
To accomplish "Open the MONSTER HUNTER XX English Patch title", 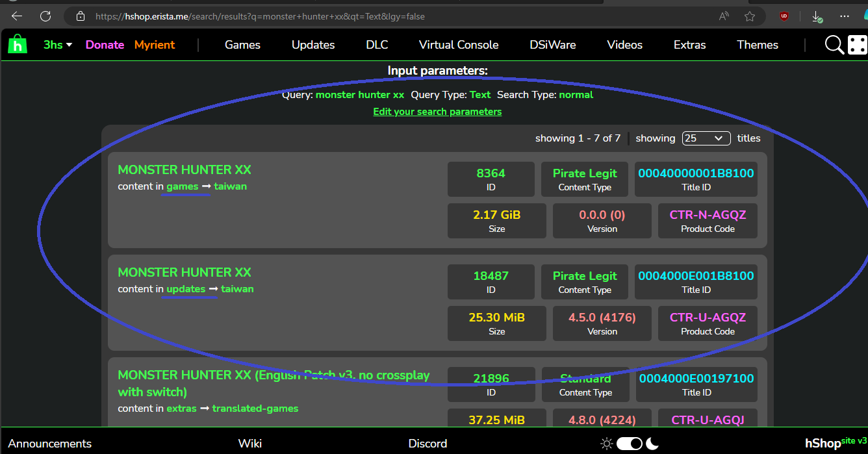I will 274,383.
